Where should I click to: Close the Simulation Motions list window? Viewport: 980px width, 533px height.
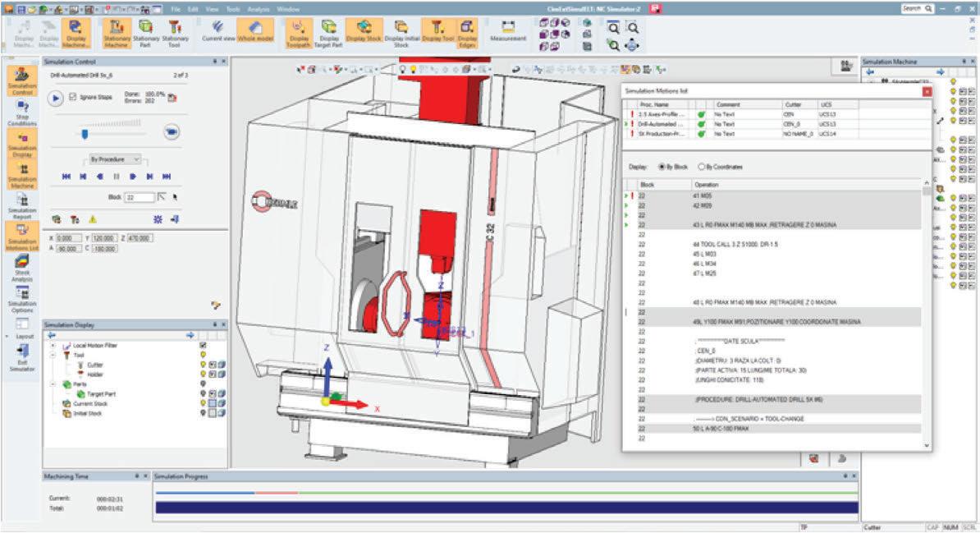click(x=927, y=91)
